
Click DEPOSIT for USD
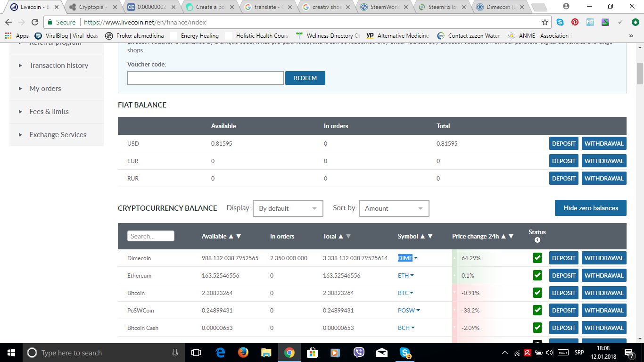[x=564, y=143]
